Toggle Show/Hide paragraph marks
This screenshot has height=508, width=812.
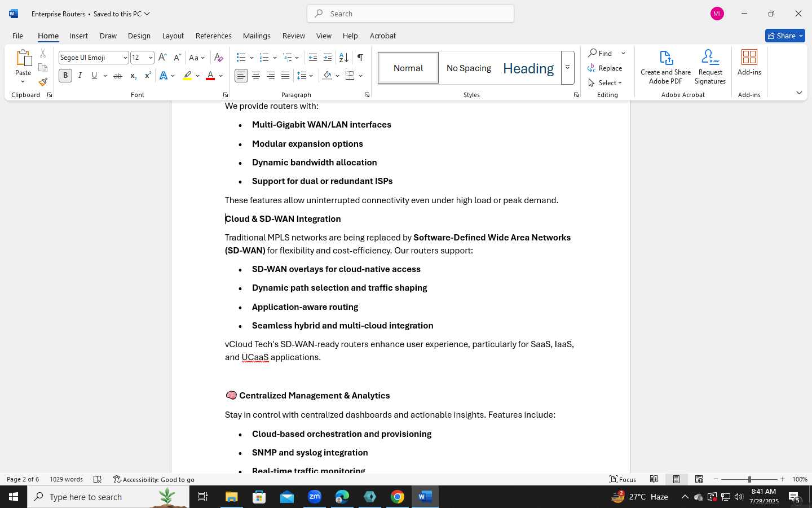(x=360, y=58)
